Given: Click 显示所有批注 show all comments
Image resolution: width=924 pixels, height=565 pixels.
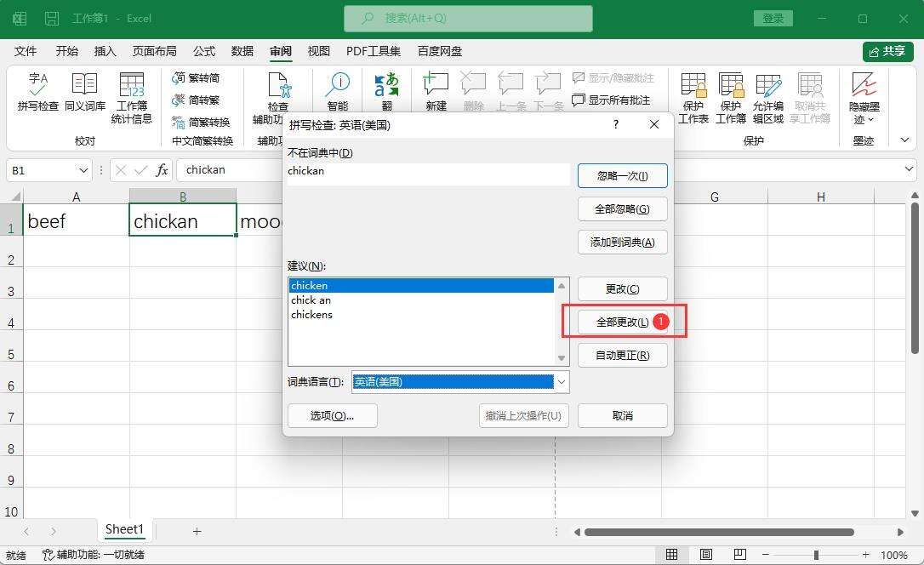Looking at the screenshot, I should pos(612,100).
